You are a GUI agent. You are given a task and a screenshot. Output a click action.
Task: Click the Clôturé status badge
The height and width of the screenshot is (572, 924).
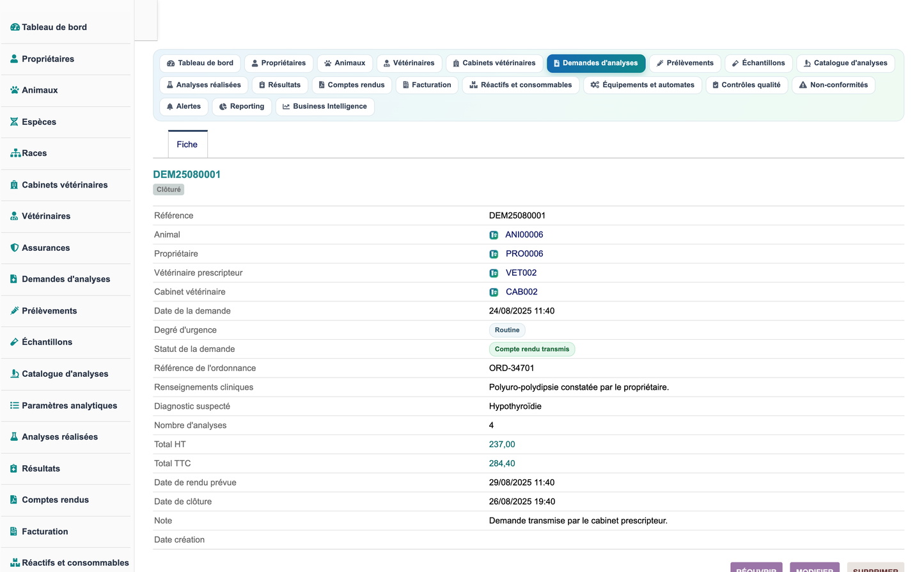(x=169, y=189)
